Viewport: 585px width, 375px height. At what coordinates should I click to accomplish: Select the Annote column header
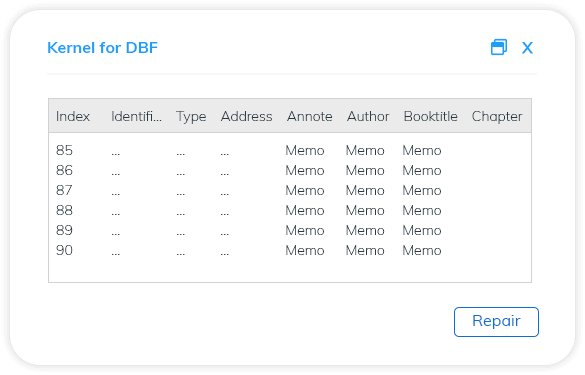tap(309, 116)
